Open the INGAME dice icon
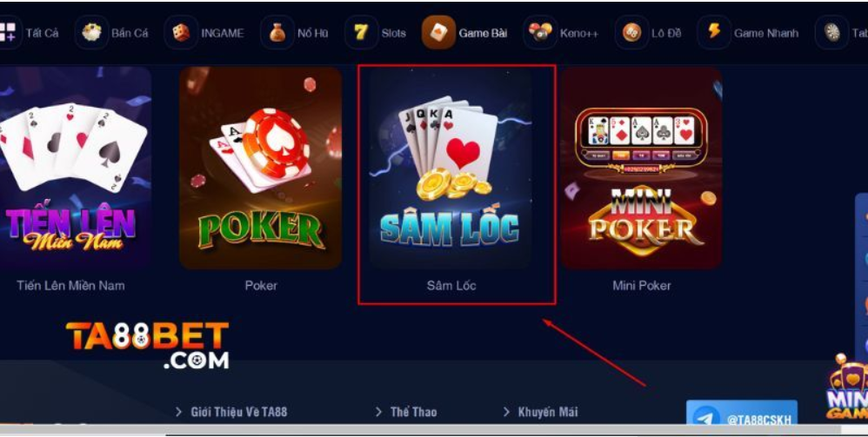The height and width of the screenshot is (437, 868). click(181, 33)
